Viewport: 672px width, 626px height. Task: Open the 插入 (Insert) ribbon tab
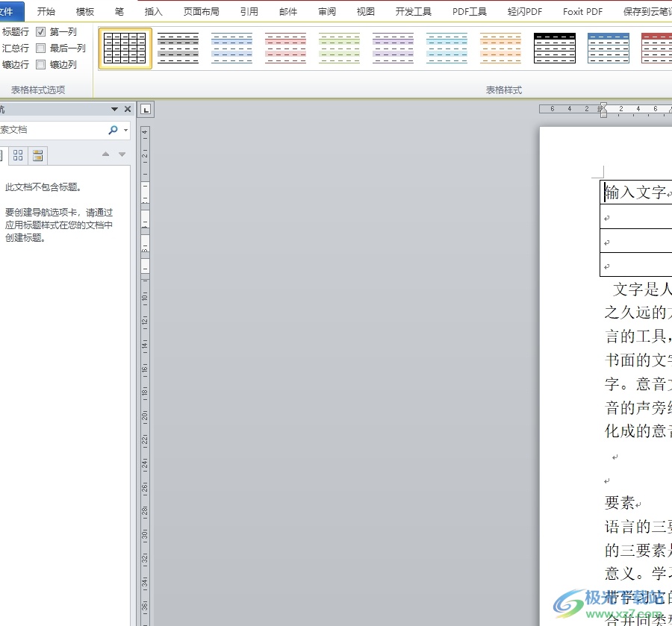click(x=153, y=11)
